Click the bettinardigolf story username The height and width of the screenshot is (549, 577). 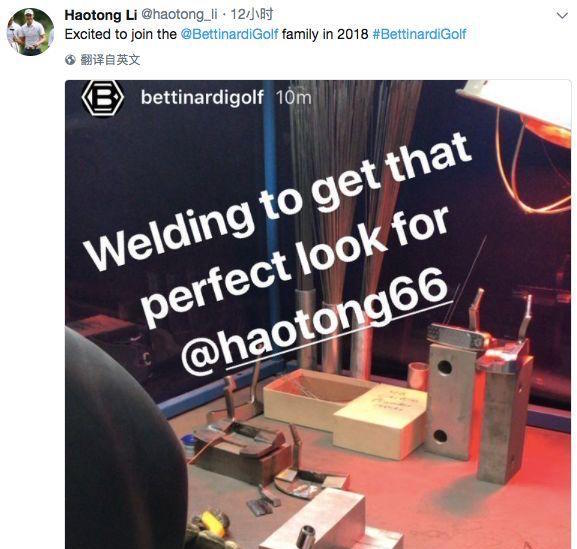click(202, 98)
